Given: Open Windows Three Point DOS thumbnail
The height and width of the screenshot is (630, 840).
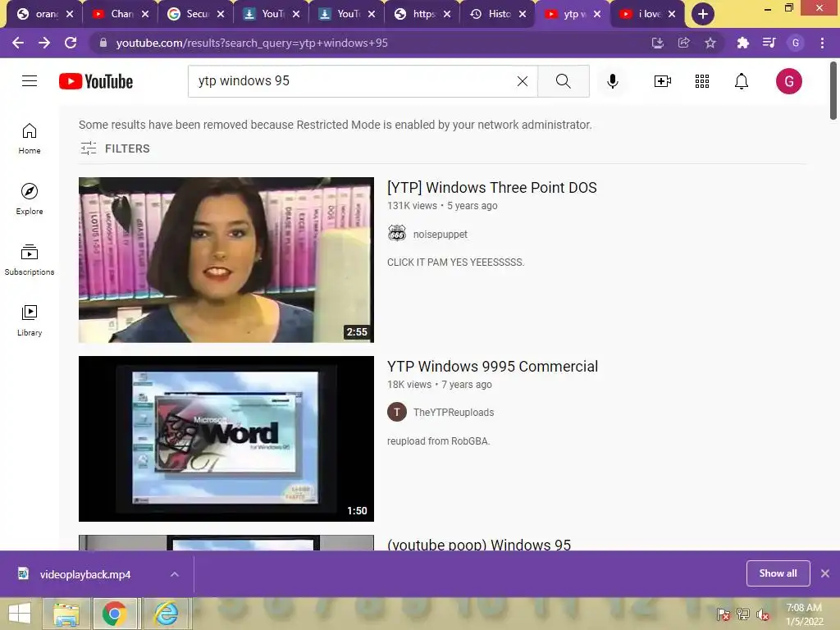Looking at the screenshot, I should tap(226, 260).
